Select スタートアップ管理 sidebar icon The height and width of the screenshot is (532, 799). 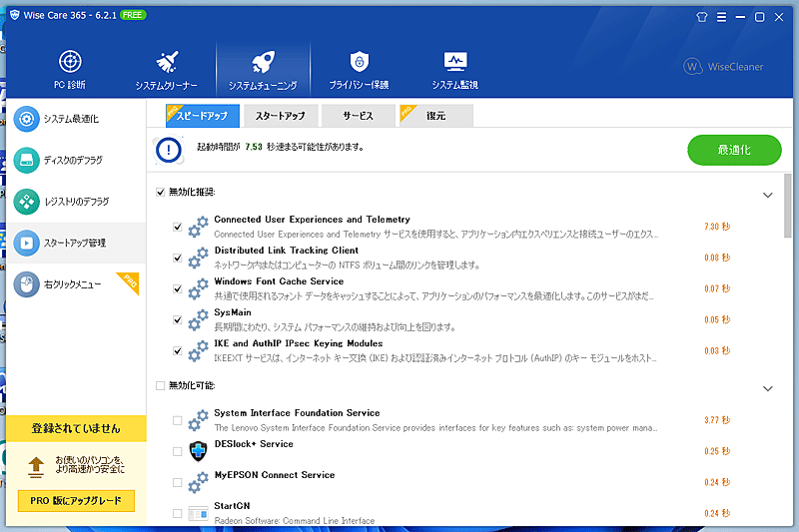[27, 243]
